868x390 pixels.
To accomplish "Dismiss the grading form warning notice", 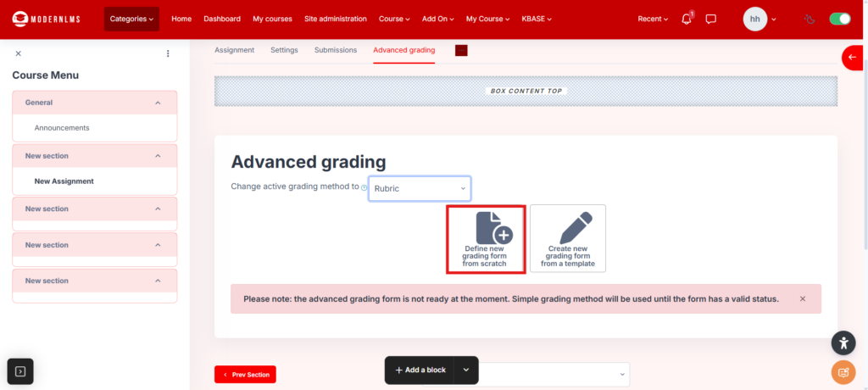I will click(803, 298).
